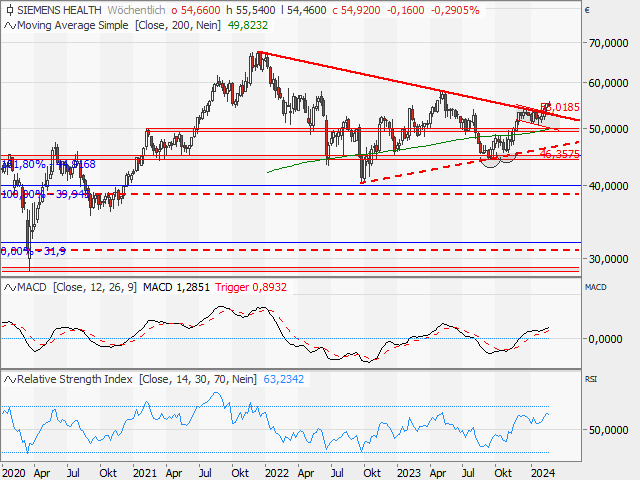640x480 pixels.
Task: Click the [Close, 12, 26, 9] parameters
Action: pos(95,287)
